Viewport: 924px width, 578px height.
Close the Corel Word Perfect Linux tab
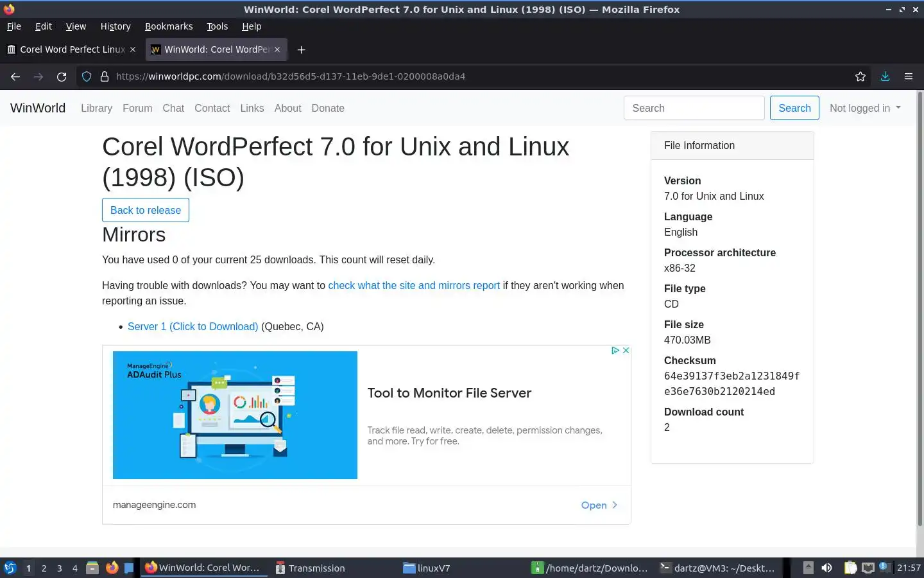pos(133,49)
